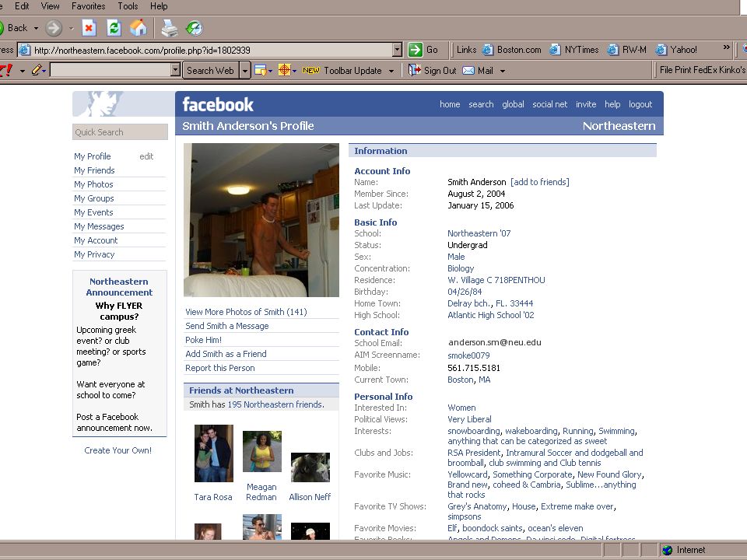Open My Events in the sidebar
The height and width of the screenshot is (560, 747).
(93, 212)
